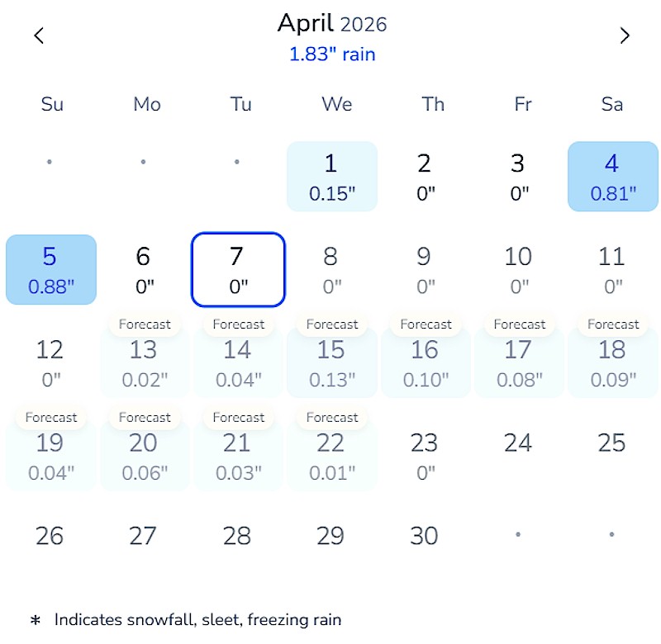Click April 23 date cell
The width and height of the screenshot is (661, 644).
425,455
